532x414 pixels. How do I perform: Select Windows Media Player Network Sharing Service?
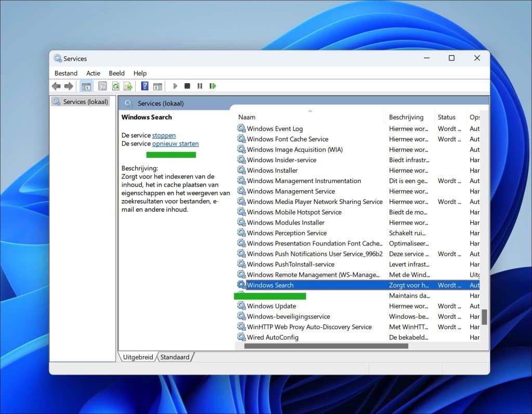point(315,202)
